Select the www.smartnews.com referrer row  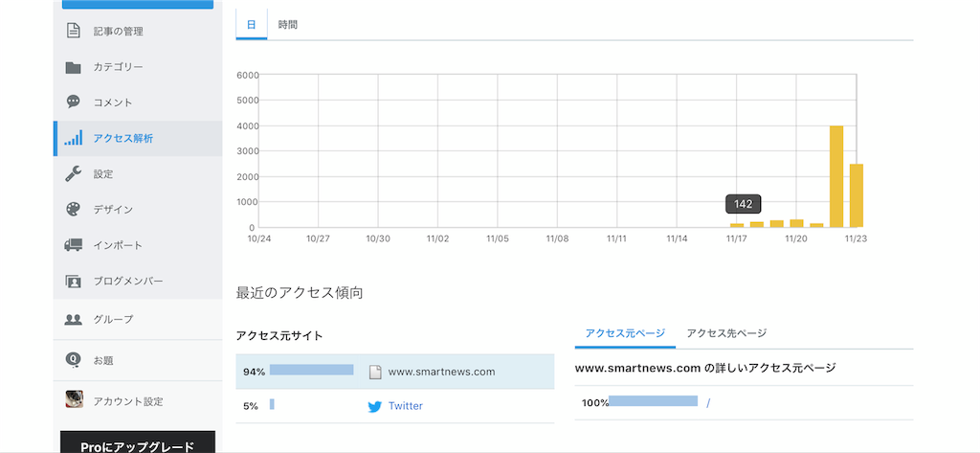click(395, 372)
